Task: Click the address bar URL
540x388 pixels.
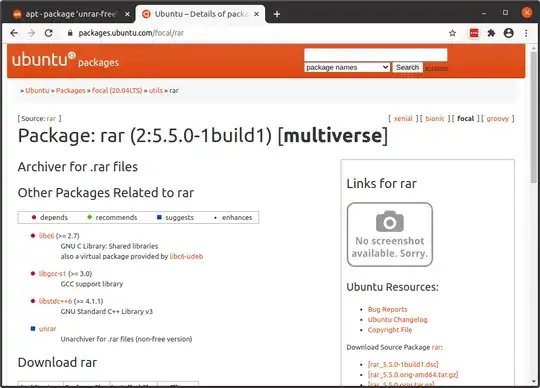Action: click(131, 33)
